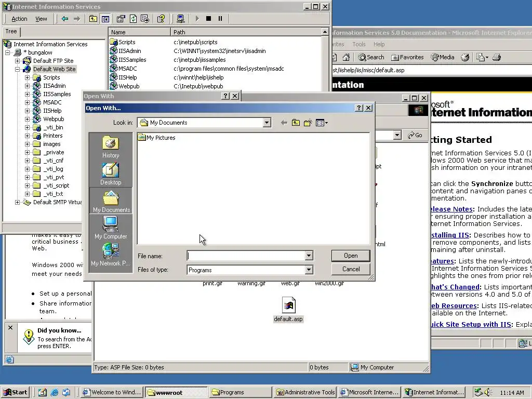Open the View Menu icon in dialog
This screenshot has height=399, width=532.
(x=322, y=123)
